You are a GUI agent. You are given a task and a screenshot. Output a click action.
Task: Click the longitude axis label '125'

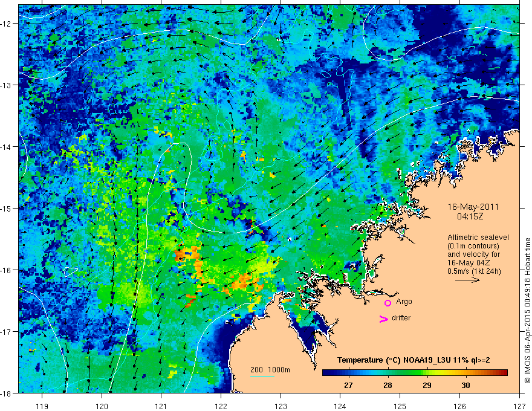point(400,406)
